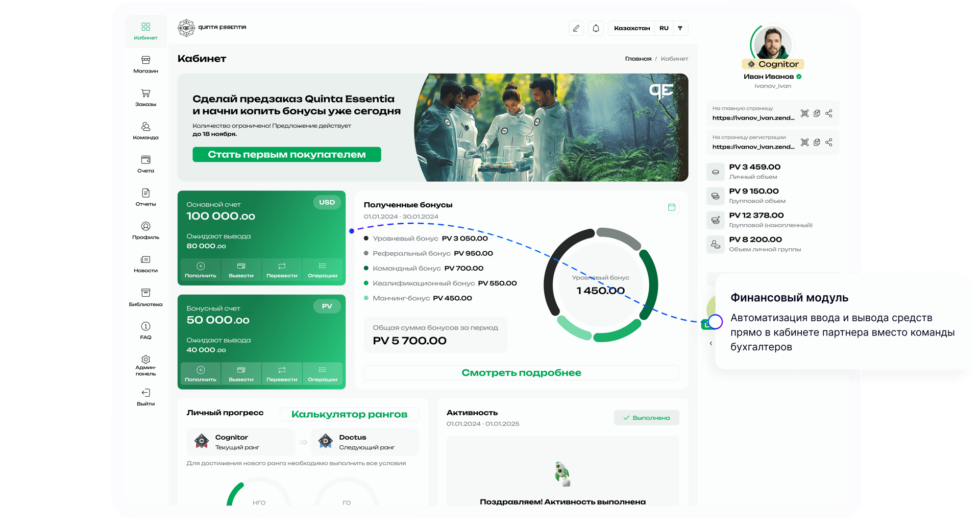Viewport: 980px width, 526px height.
Task: Show QR code for главную страницу link
Action: [x=804, y=113]
